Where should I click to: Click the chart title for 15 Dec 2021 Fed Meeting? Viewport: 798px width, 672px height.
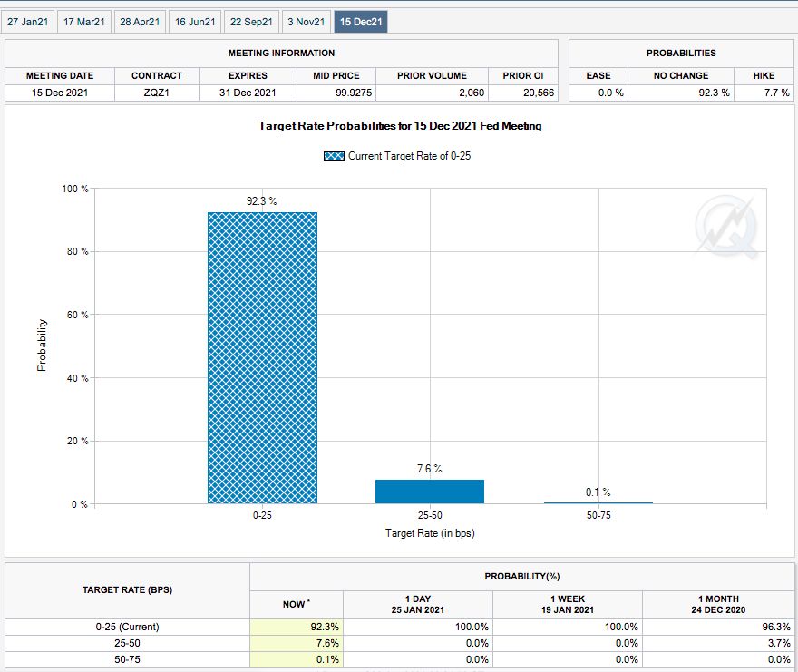point(400,126)
